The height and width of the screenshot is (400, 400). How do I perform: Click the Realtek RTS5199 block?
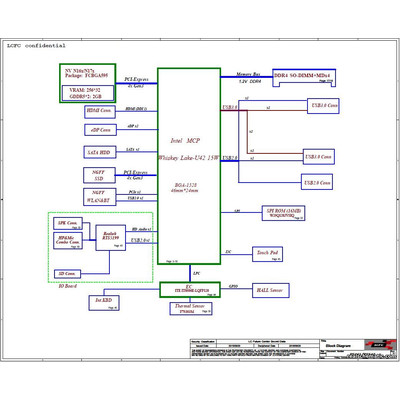111,238
